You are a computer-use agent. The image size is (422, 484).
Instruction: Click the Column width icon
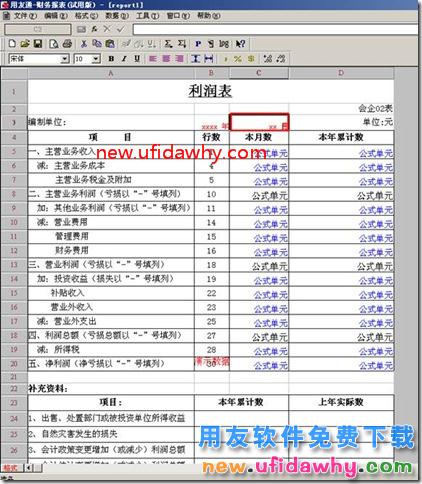pos(209,59)
